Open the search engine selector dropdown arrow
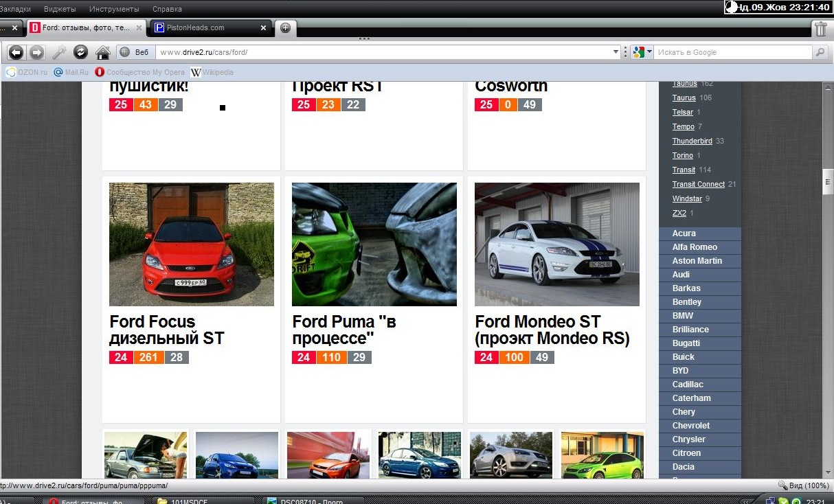Screen dimensions: 834x504 coord(649,52)
